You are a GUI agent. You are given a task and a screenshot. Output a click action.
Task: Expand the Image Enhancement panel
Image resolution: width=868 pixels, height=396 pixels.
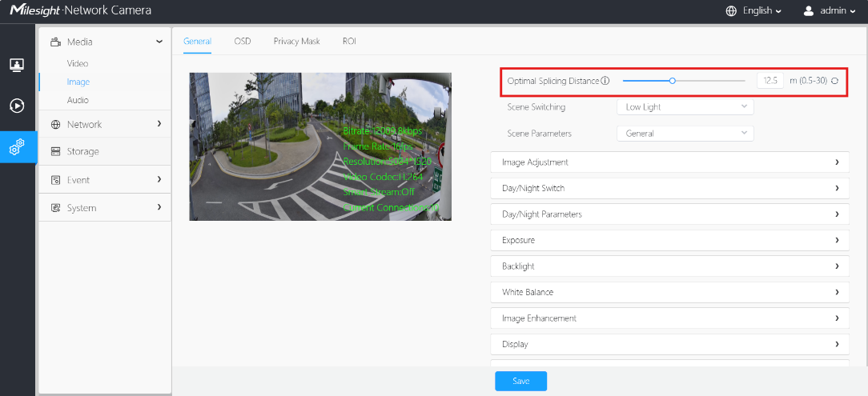[670, 318]
